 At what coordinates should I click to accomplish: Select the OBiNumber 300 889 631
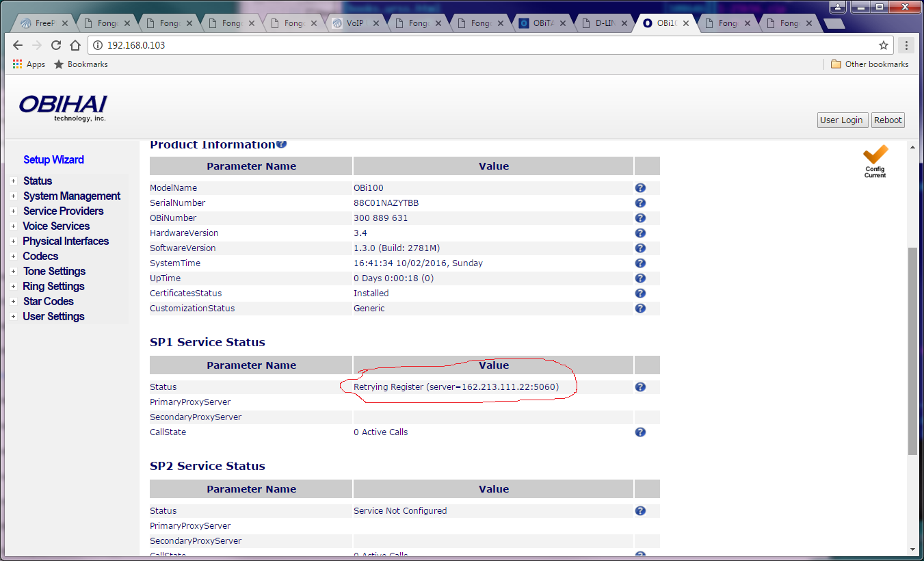[380, 218]
